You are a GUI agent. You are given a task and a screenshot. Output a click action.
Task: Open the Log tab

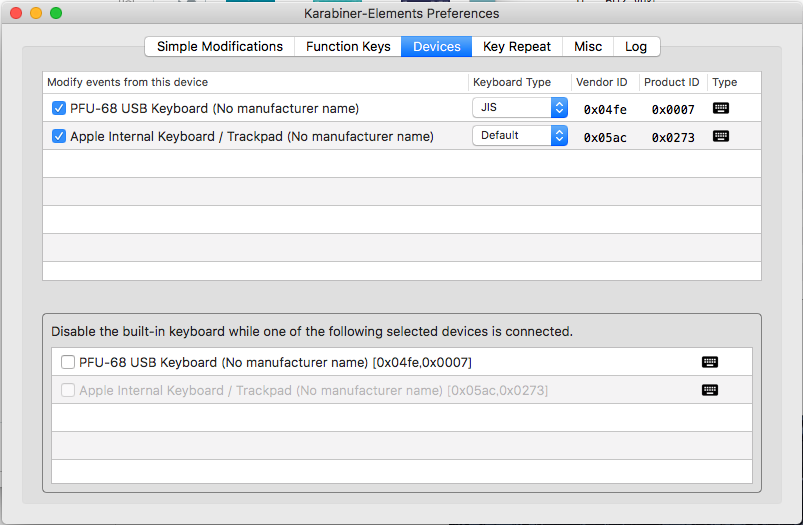pos(636,47)
